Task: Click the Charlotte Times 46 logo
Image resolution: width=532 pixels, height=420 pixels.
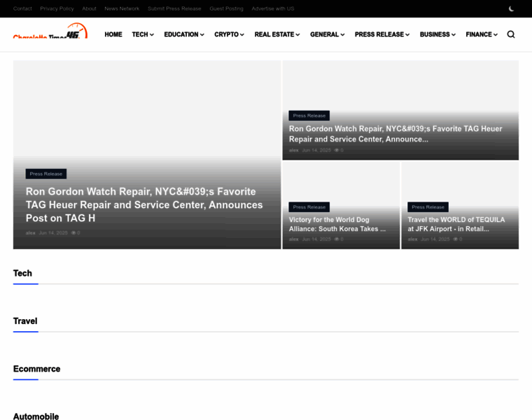Action: [x=50, y=31]
